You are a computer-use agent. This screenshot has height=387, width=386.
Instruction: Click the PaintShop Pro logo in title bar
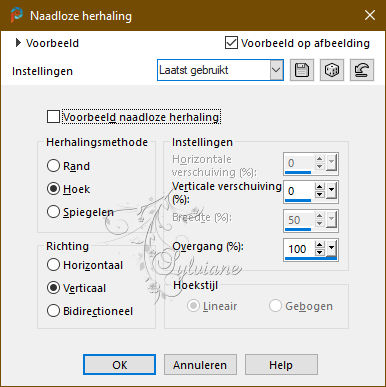[16, 15]
